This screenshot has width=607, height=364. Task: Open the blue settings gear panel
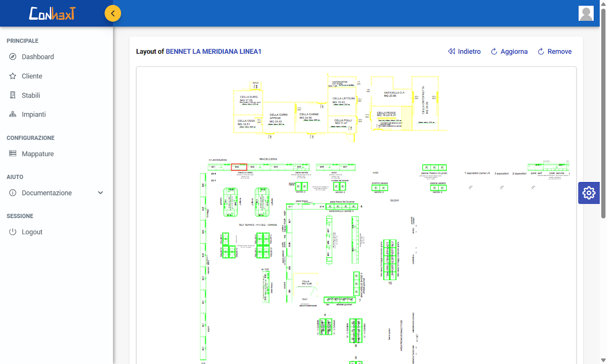[x=589, y=193]
